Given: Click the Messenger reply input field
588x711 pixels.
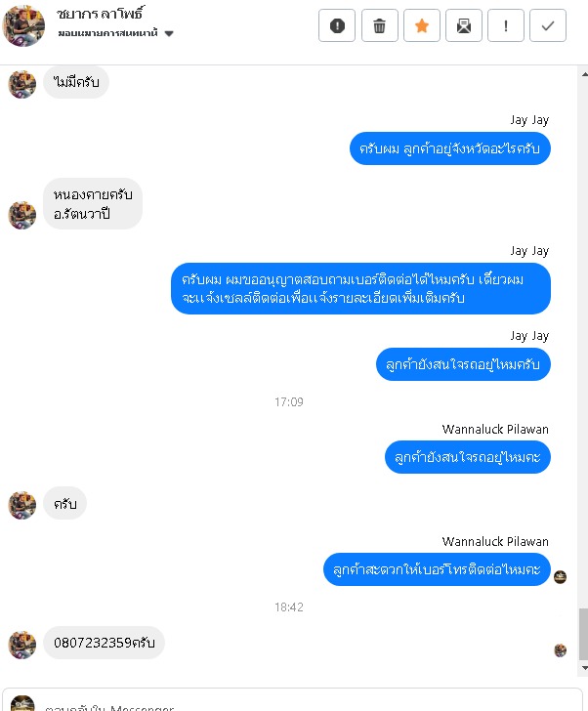Looking at the screenshot, I should (x=292, y=700).
